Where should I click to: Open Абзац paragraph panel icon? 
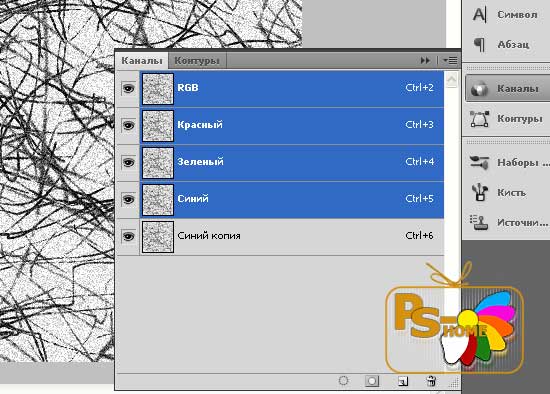click(479, 45)
